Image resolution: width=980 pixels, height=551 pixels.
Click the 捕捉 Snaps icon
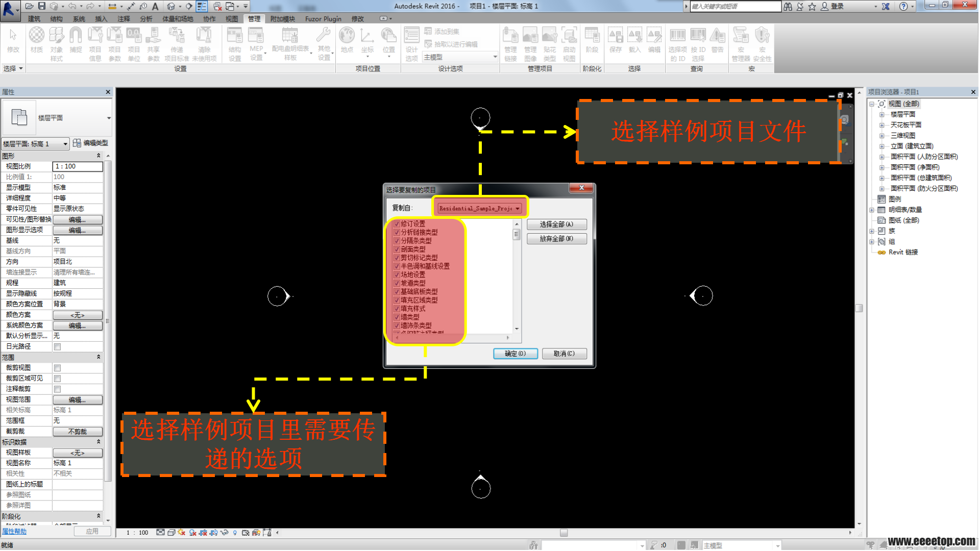(x=76, y=40)
